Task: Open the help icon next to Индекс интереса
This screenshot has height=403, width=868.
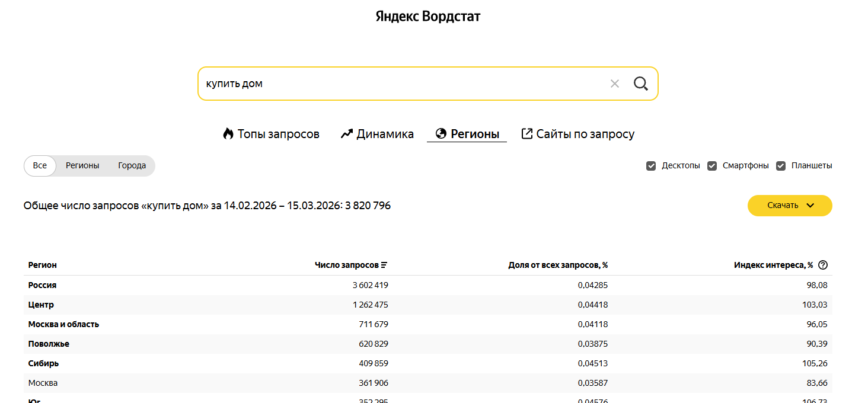Action: [822, 266]
